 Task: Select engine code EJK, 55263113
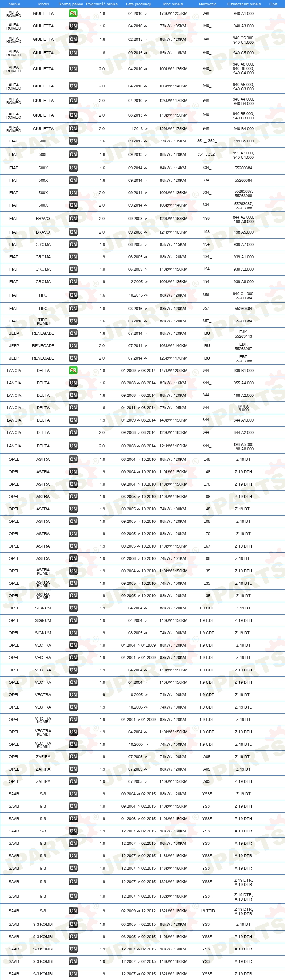click(243, 334)
